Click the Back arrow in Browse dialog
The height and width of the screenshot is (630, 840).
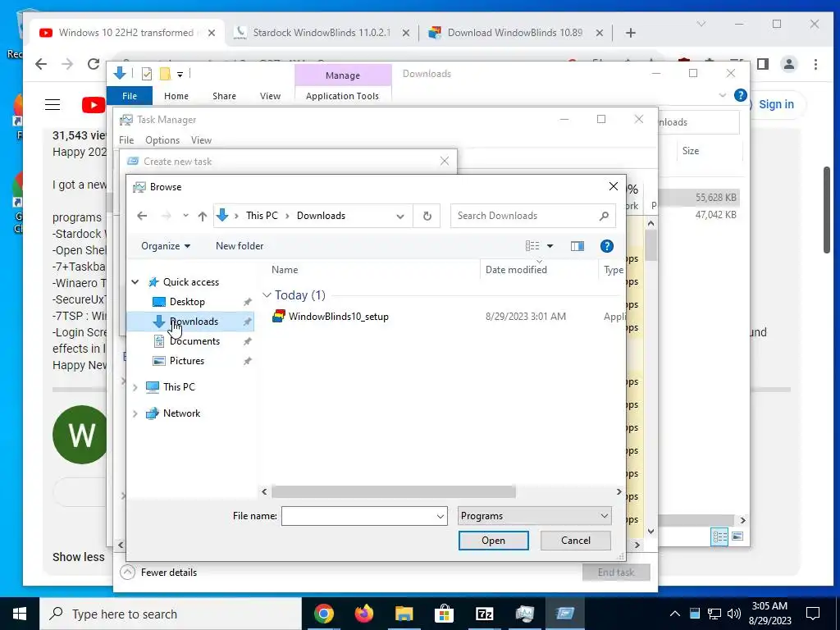click(142, 216)
